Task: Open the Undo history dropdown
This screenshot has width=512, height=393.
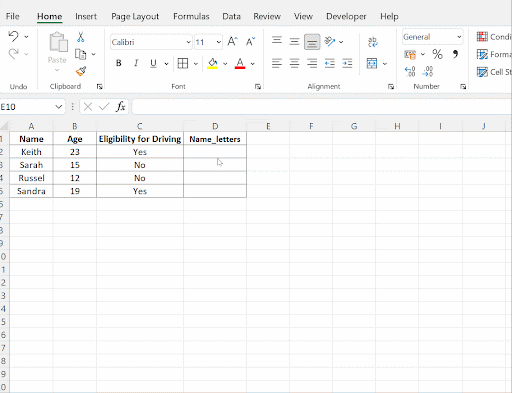Action: click(x=26, y=37)
